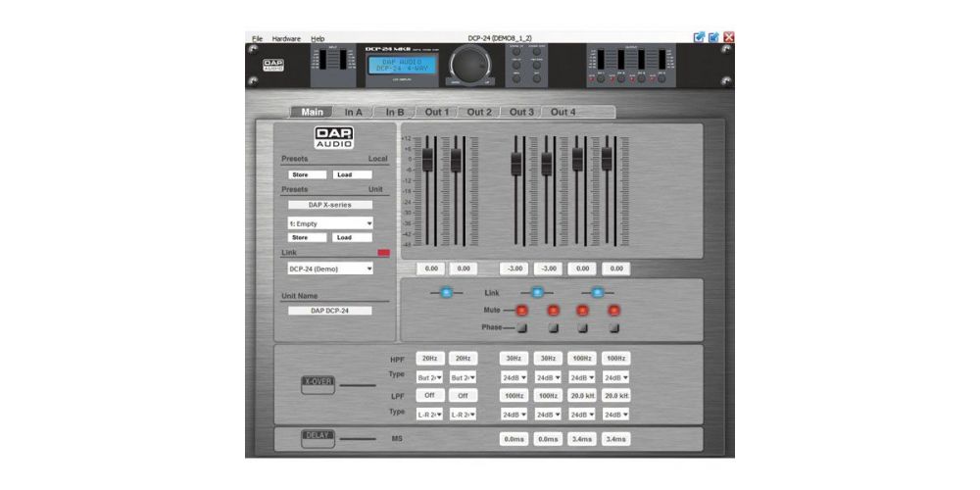Click the red Link status indicator
The height and width of the screenshot is (490, 980).
[384, 253]
